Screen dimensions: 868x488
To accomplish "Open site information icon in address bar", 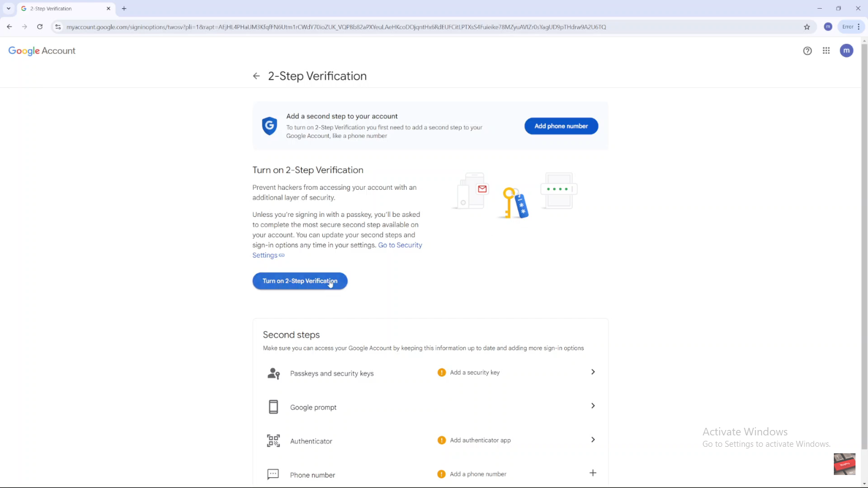I will point(58,27).
